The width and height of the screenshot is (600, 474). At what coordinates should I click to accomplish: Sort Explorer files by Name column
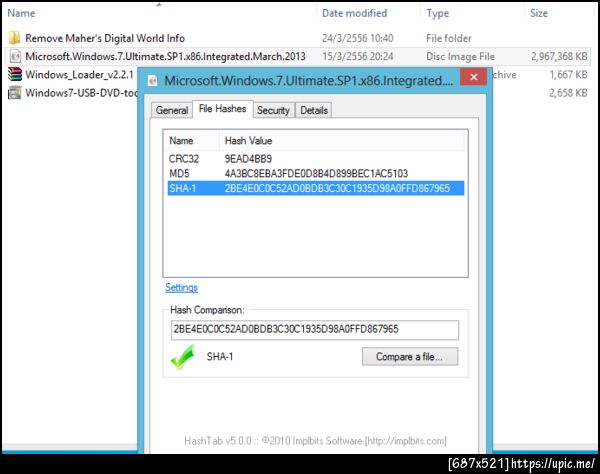160,13
